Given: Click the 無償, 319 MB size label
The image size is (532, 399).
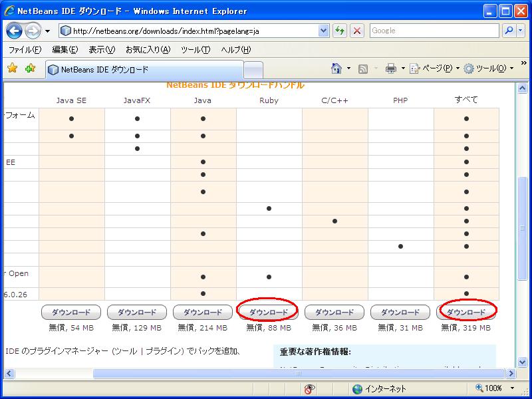Looking at the screenshot, I should (466, 328).
